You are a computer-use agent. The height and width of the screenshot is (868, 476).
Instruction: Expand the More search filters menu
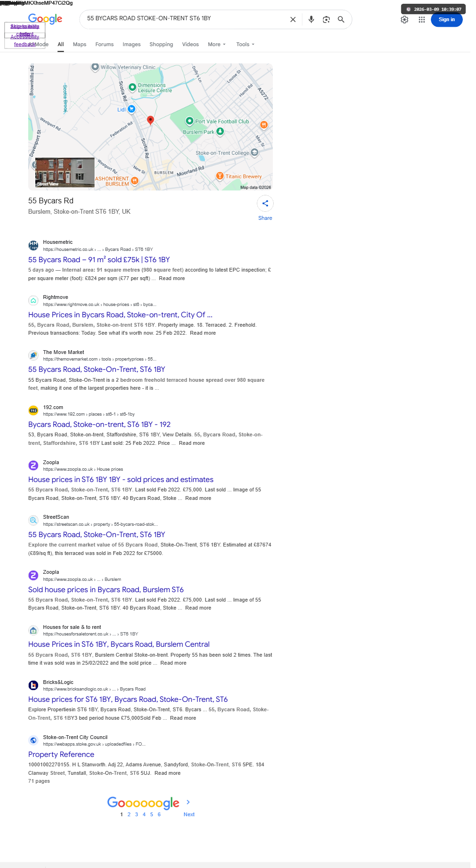(217, 44)
